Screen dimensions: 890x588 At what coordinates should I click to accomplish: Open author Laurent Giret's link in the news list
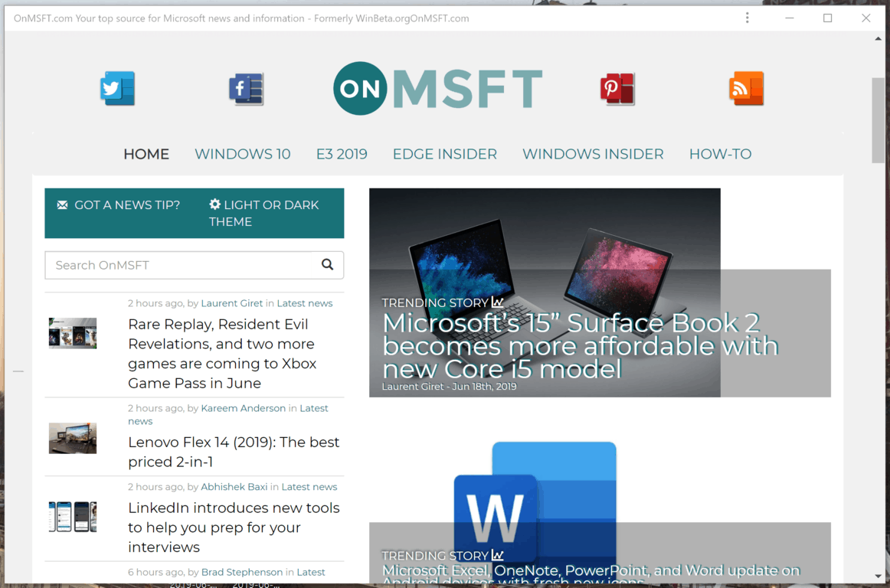[x=231, y=303]
